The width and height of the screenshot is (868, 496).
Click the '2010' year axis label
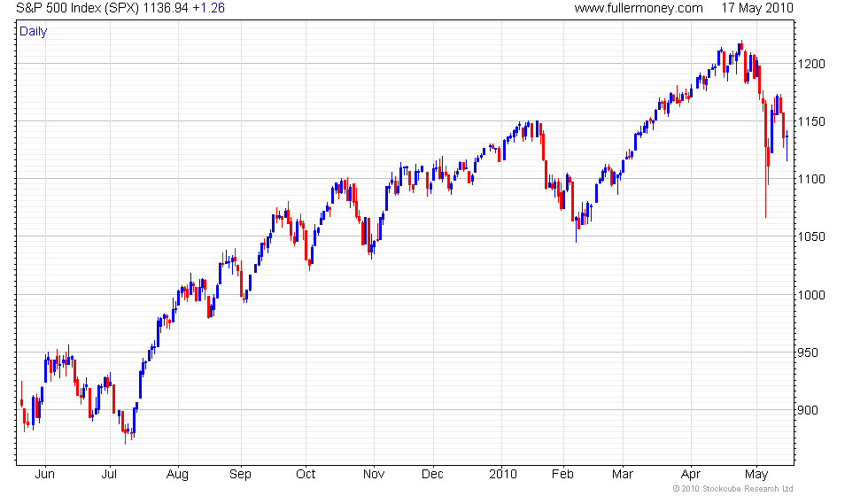(x=503, y=475)
